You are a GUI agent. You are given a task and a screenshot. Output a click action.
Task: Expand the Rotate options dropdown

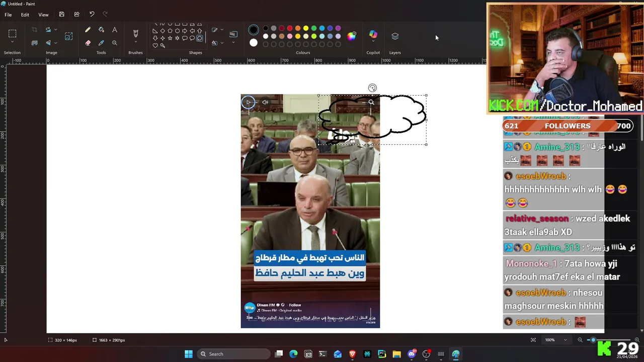click(55, 30)
